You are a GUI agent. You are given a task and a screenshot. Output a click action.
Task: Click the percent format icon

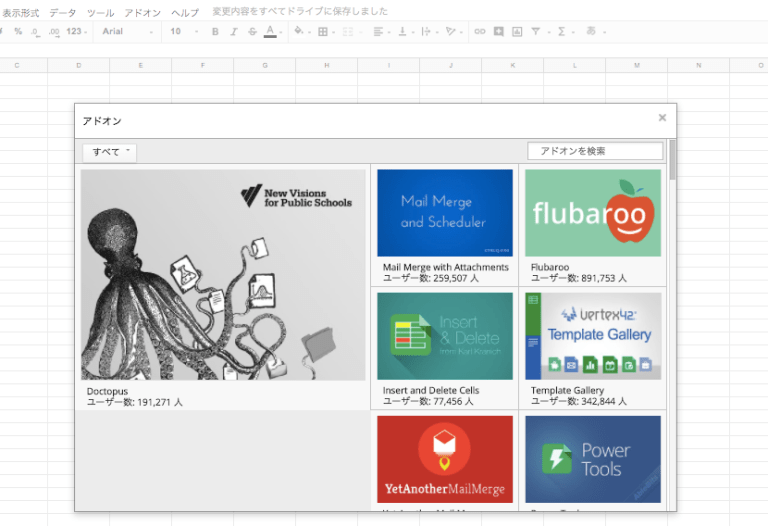[x=18, y=31]
